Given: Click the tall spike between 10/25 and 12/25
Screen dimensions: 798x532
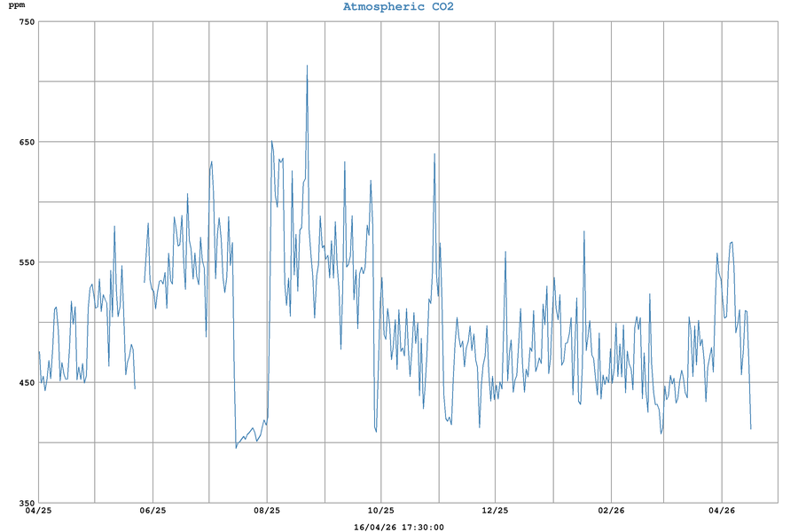Looking at the screenshot, I should point(434,155).
